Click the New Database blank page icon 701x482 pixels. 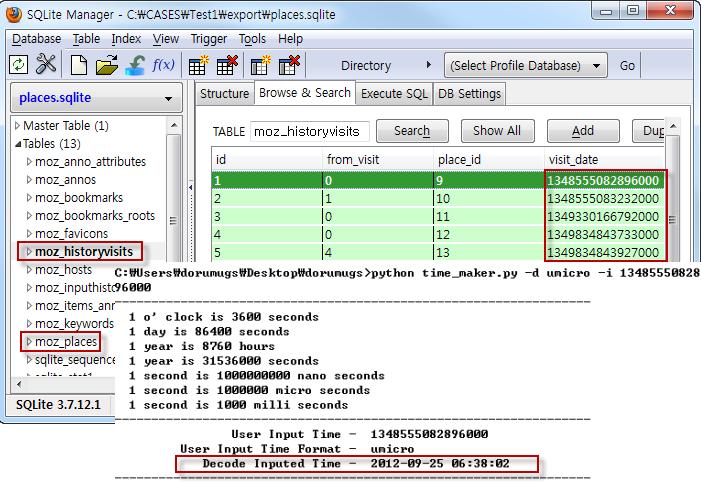(x=79, y=65)
